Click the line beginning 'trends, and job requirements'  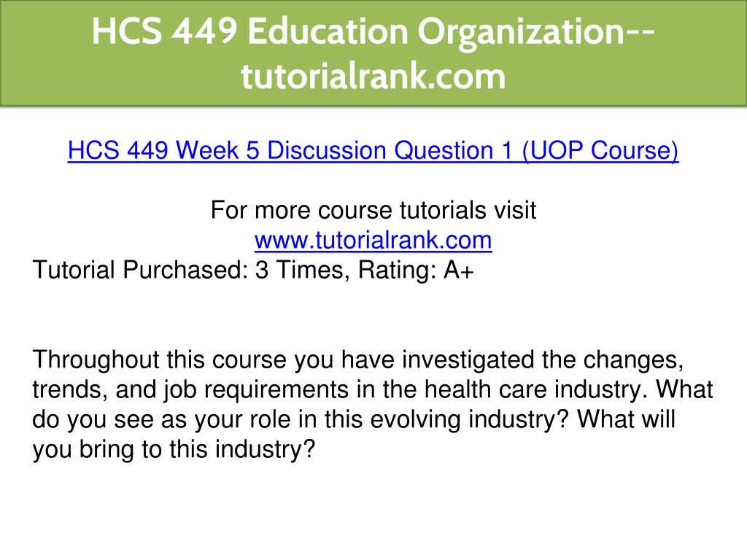pos(373,390)
